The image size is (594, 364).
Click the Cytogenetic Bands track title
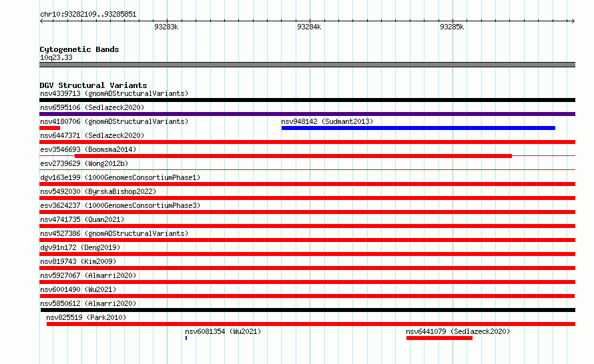pos(79,49)
